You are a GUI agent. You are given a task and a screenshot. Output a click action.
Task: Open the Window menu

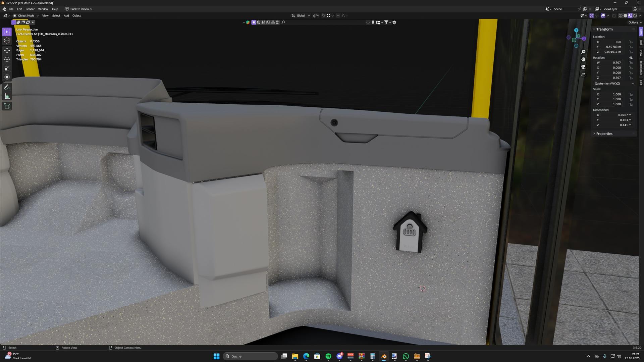click(x=43, y=9)
